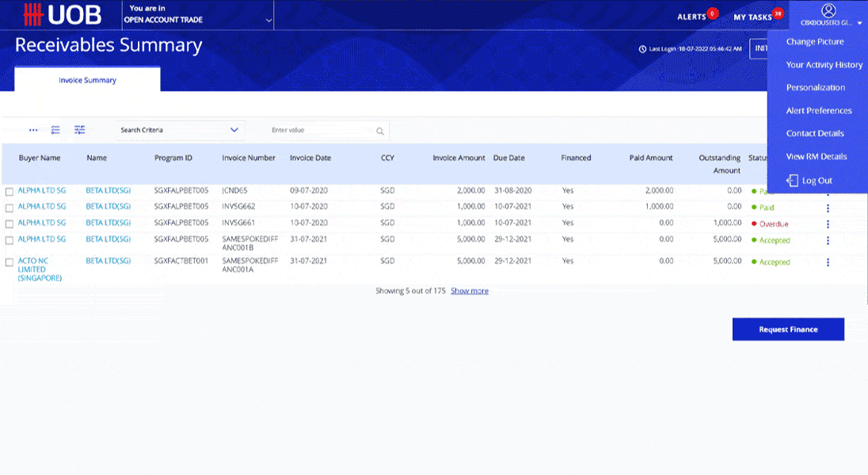The width and height of the screenshot is (868, 475).
Task: Open the filter settings sliders icon
Action: pyautogui.click(x=79, y=130)
